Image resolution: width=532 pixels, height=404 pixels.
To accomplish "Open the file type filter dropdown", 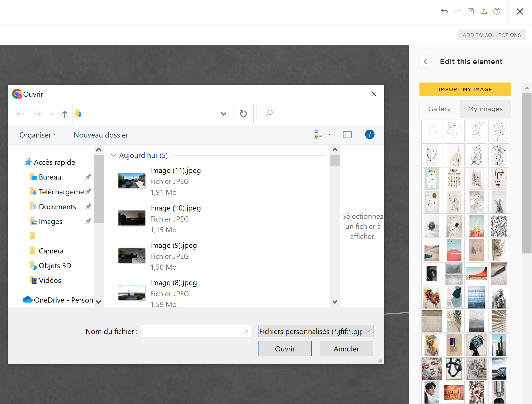I will [368, 331].
